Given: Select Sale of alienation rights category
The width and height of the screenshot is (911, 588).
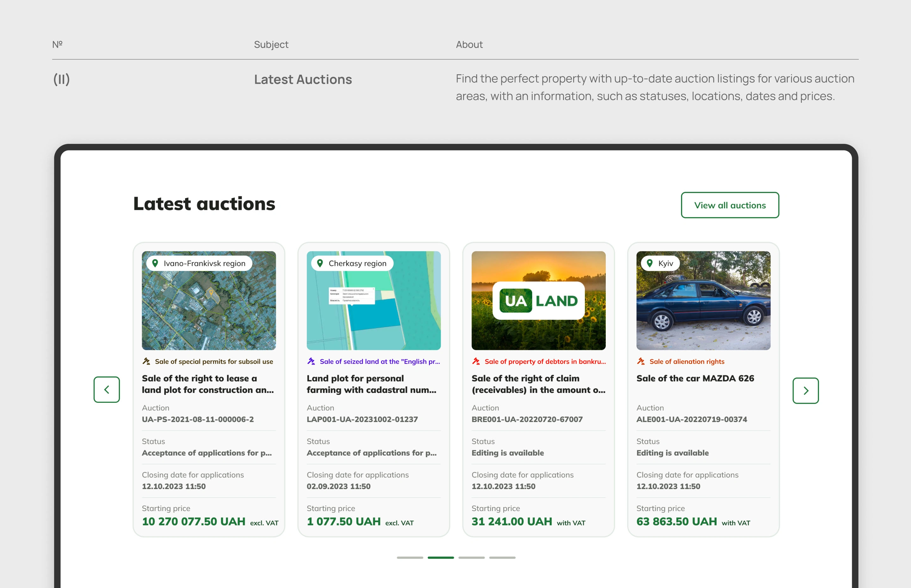Looking at the screenshot, I should coord(687,362).
